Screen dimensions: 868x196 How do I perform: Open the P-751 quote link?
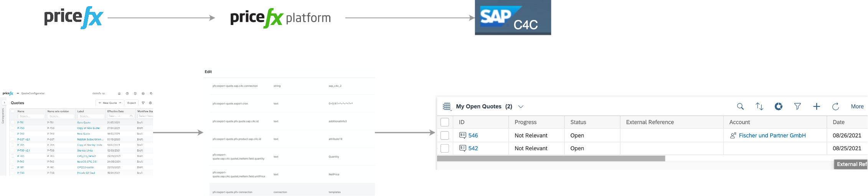point(21,122)
